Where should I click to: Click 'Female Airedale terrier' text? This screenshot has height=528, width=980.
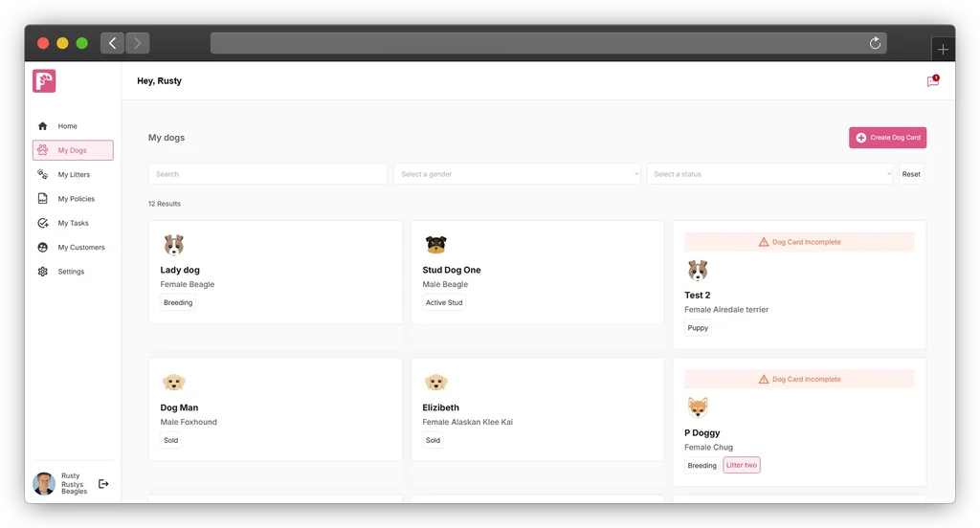click(726, 309)
